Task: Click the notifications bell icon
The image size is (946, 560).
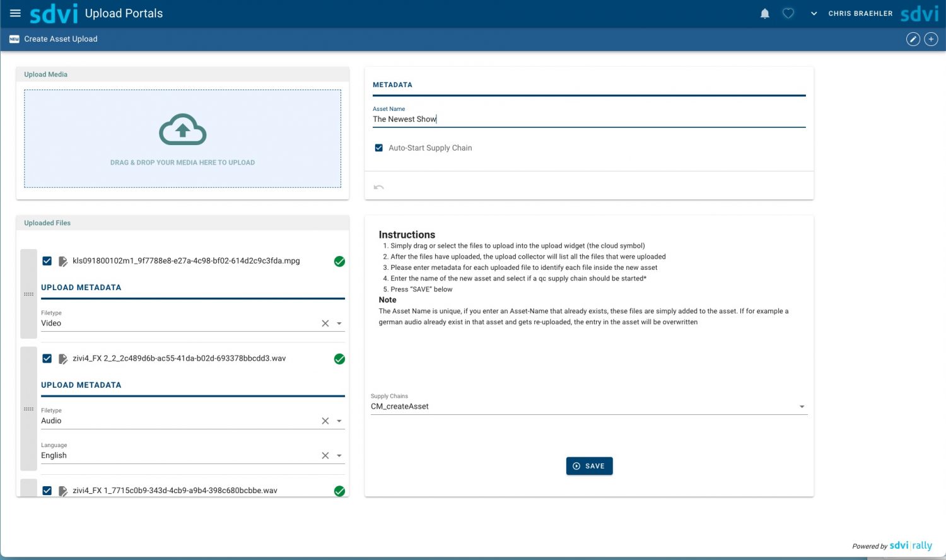Action: 764,13
